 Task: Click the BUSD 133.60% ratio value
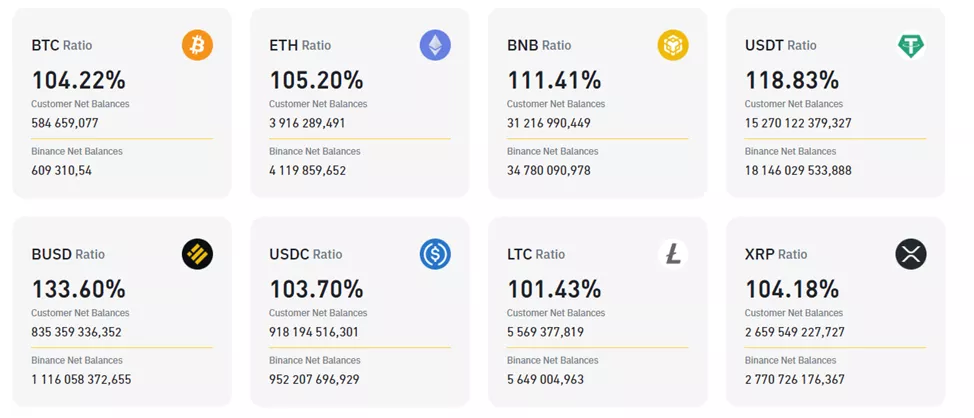(x=78, y=289)
